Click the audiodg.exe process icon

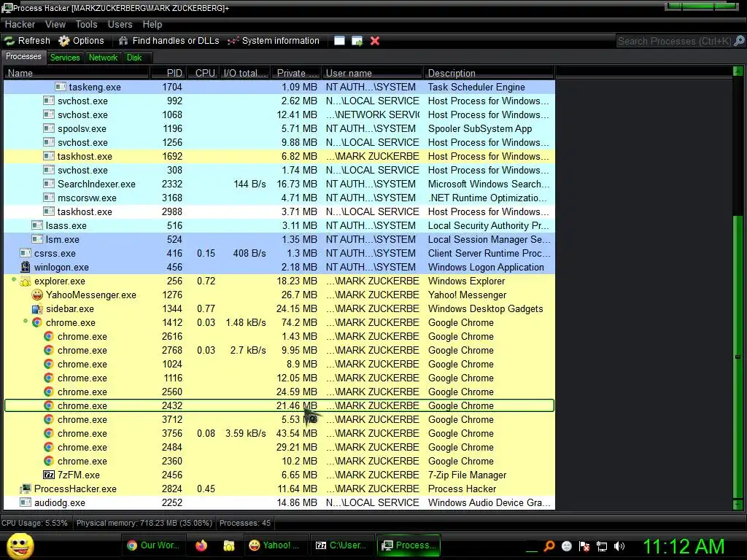coord(26,502)
